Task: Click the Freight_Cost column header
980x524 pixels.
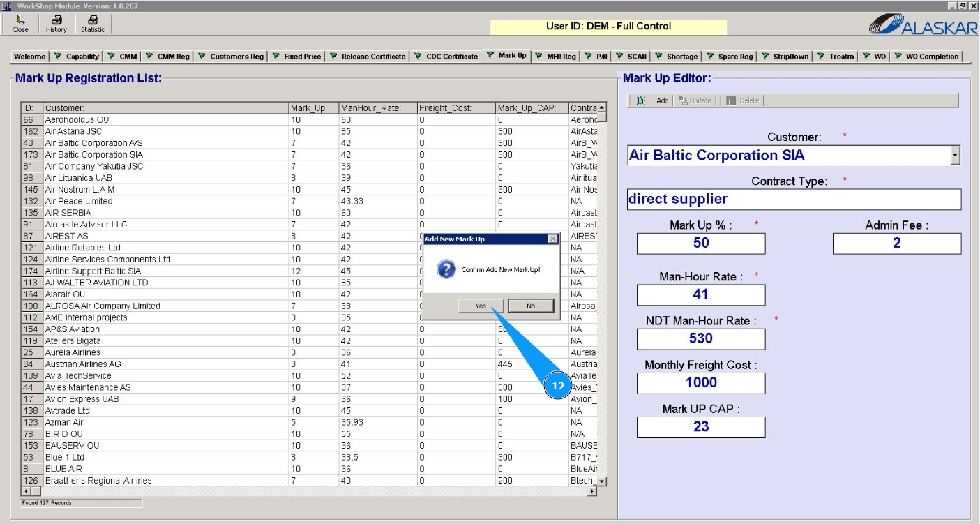Action: tap(456, 108)
